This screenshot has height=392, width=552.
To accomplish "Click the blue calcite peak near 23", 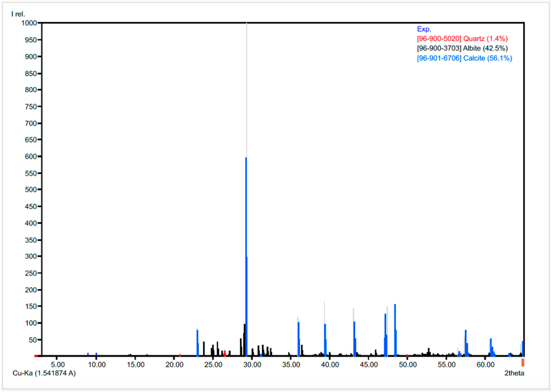I will [x=197, y=343].
